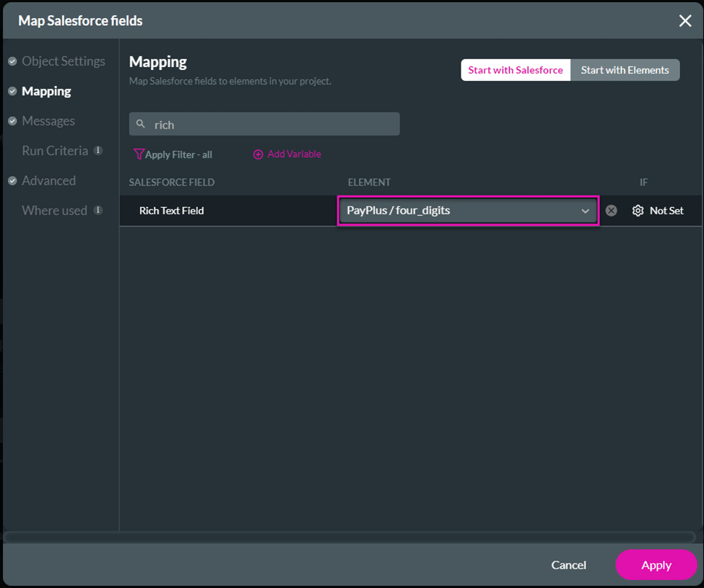The height and width of the screenshot is (588, 704).
Task: Click the horizontal scrollbar at bottom
Action: pos(349,537)
